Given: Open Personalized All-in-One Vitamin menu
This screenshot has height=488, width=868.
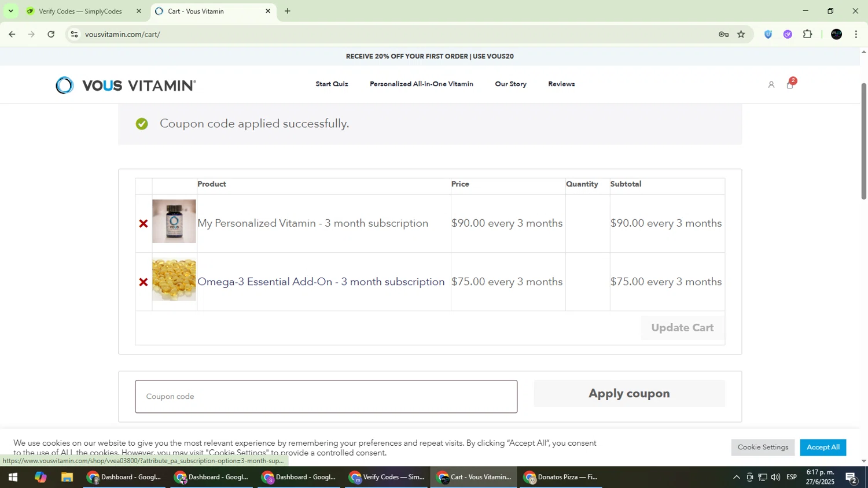Looking at the screenshot, I should click(x=421, y=84).
